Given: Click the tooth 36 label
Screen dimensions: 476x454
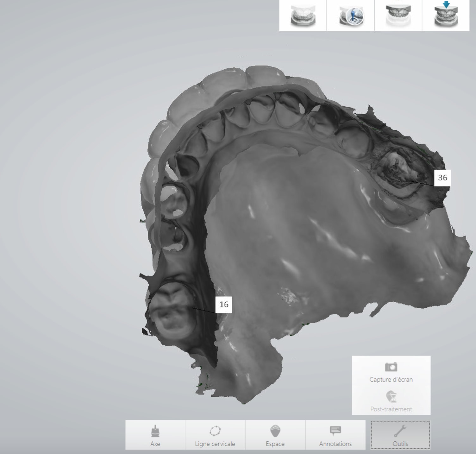Looking at the screenshot, I should point(442,178).
